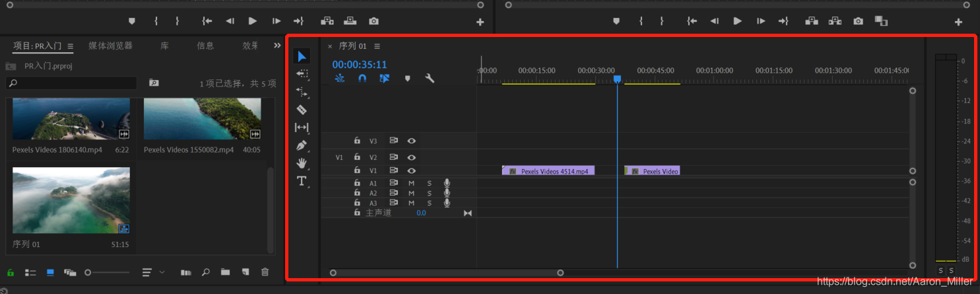Open source monitor button editor plus
Image resolution: width=980 pixels, height=294 pixels.
coord(480,22)
